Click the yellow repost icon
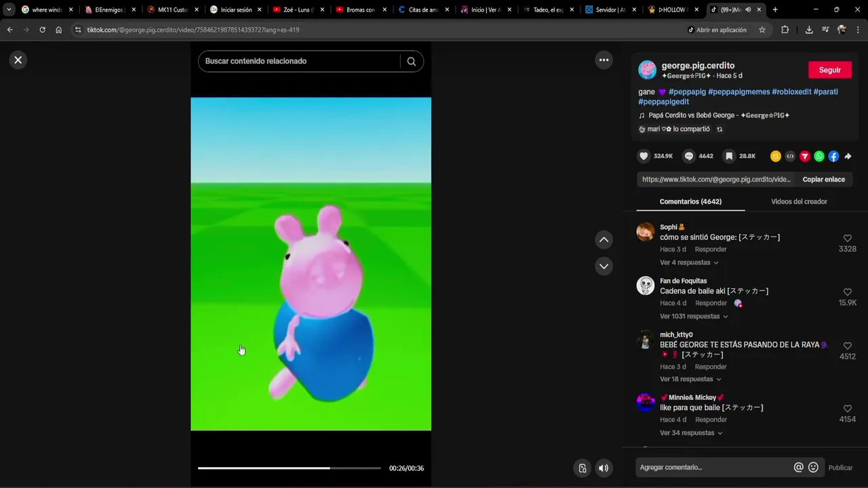 tap(776, 156)
